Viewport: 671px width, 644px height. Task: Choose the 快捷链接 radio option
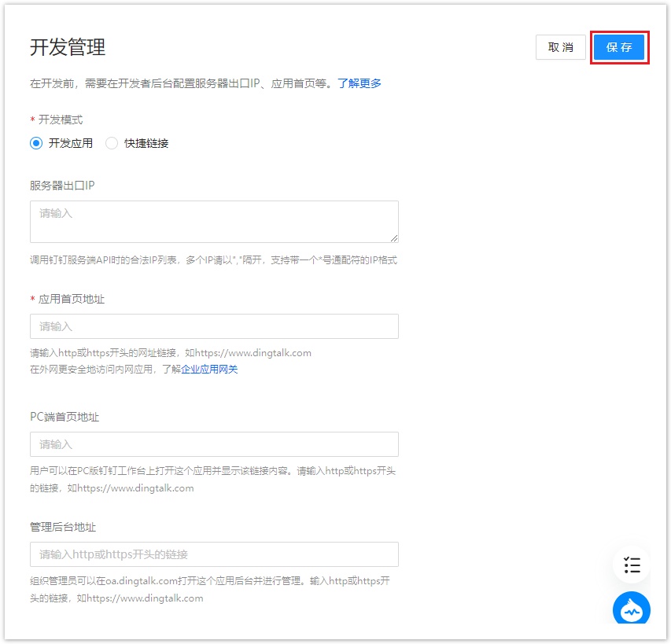point(112,143)
